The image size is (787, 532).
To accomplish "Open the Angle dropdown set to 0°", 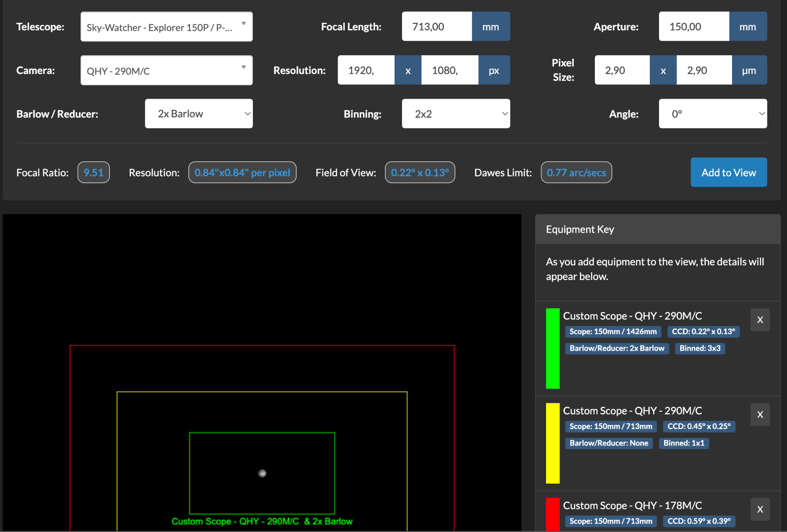I will click(x=713, y=114).
